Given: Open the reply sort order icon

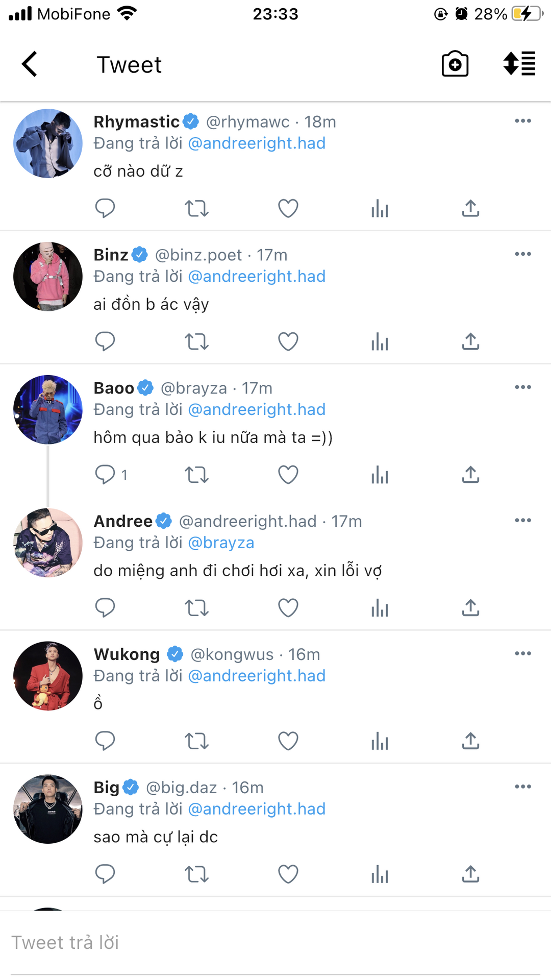Looking at the screenshot, I should coord(519,64).
